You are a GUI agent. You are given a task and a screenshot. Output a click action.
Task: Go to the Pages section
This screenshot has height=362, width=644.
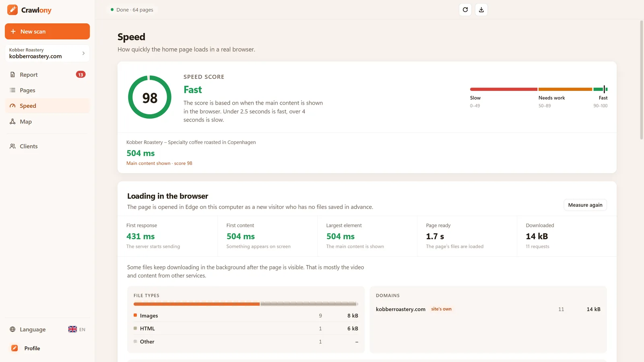[x=47, y=90]
